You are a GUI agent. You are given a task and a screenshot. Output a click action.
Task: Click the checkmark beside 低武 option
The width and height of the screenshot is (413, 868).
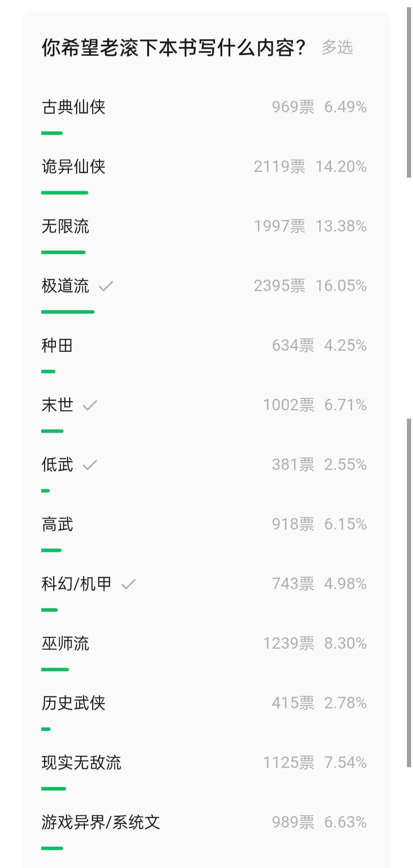pyautogui.click(x=90, y=465)
